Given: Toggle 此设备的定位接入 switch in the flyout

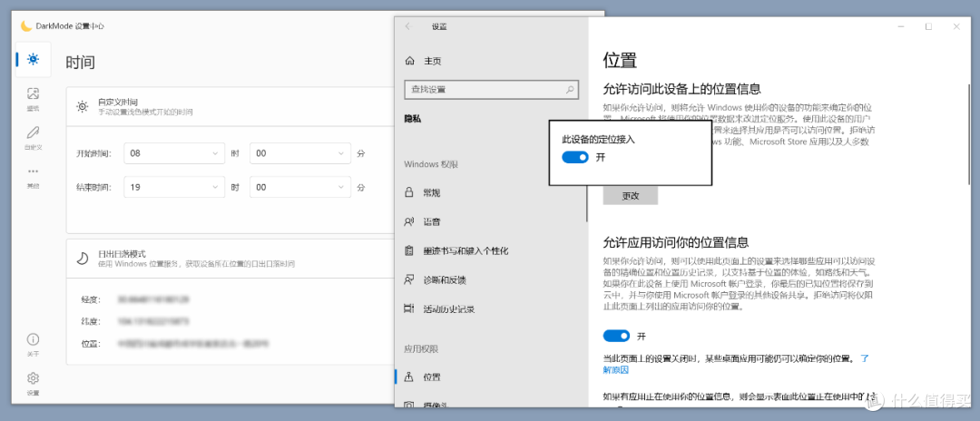Looking at the screenshot, I should [x=575, y=157].
